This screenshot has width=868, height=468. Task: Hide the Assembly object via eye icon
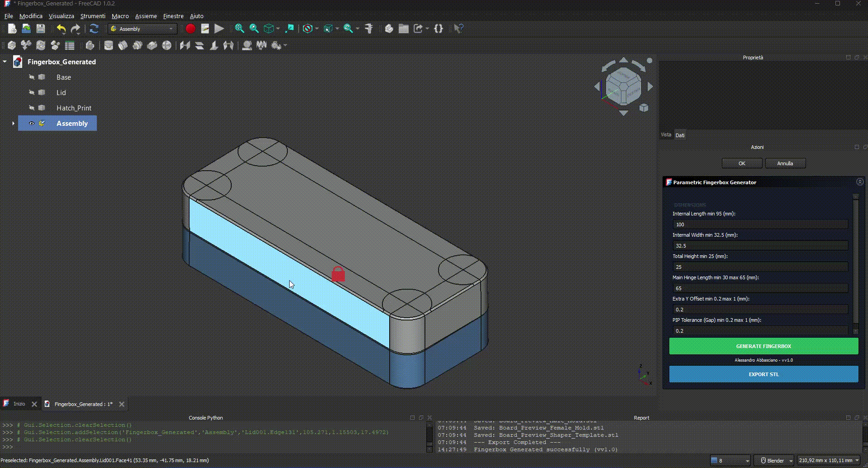[32, 124]
